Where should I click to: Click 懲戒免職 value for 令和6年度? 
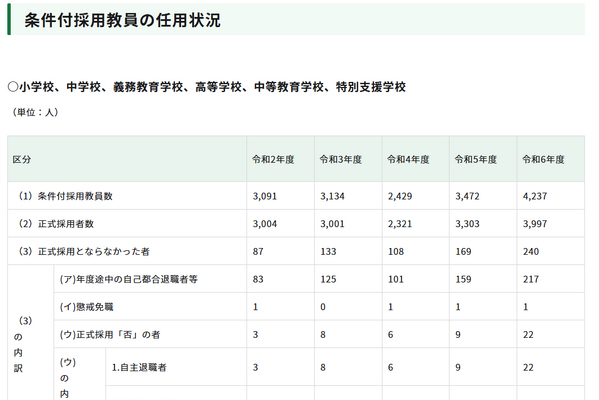(525, 307)
